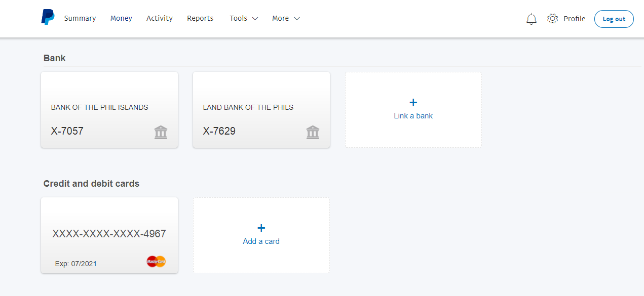Open the LAND BANK OF THE PHILS card

[x=261, y=110]
